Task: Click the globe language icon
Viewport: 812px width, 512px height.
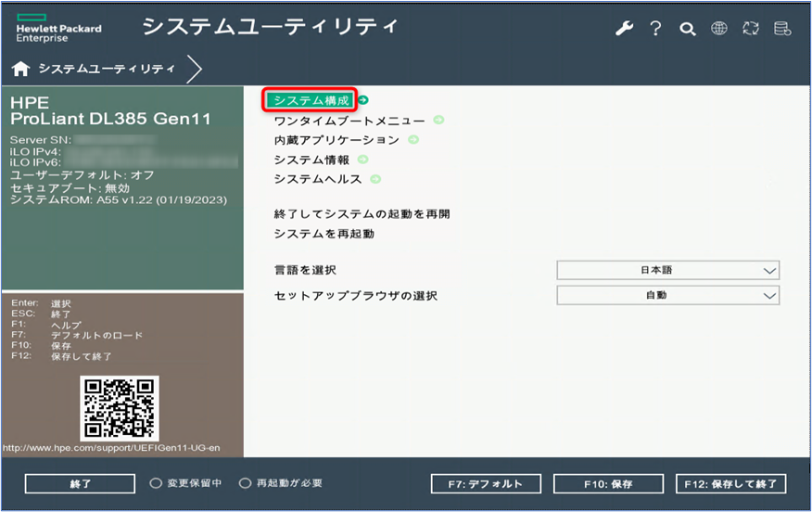Action: click(x=718, y=28)
